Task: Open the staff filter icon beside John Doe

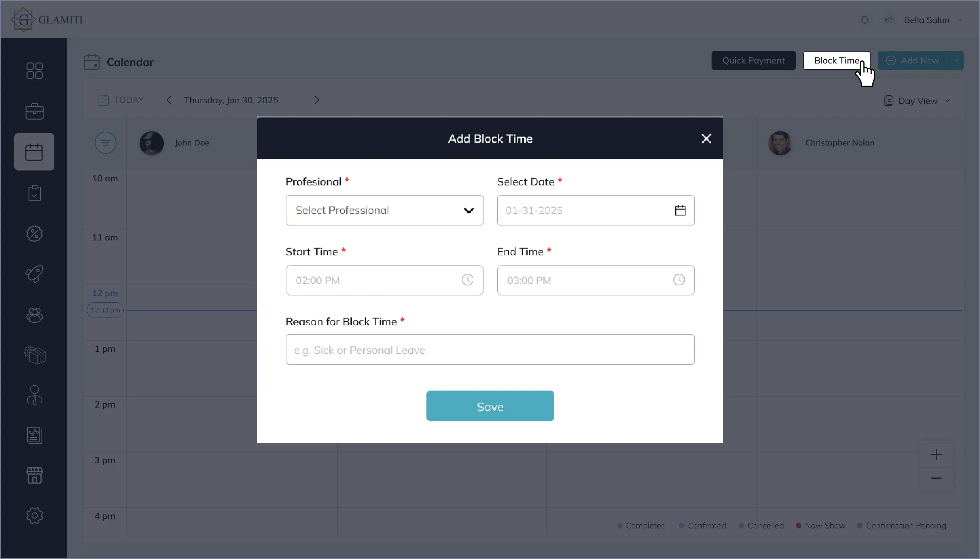Action: pyautogui.click(x=106, y=143)
